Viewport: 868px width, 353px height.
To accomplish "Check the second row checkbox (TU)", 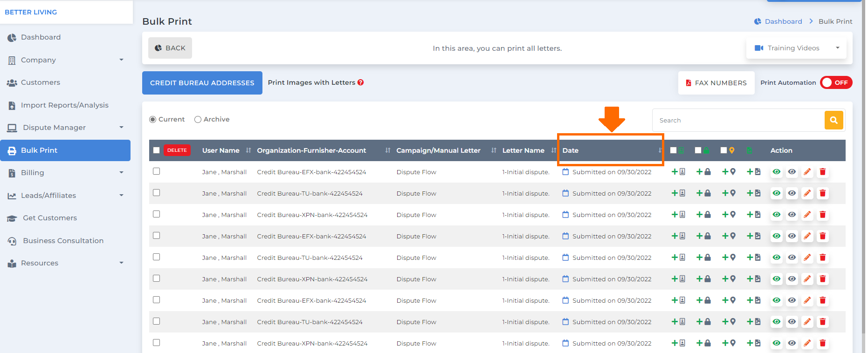I will point(157,193).
